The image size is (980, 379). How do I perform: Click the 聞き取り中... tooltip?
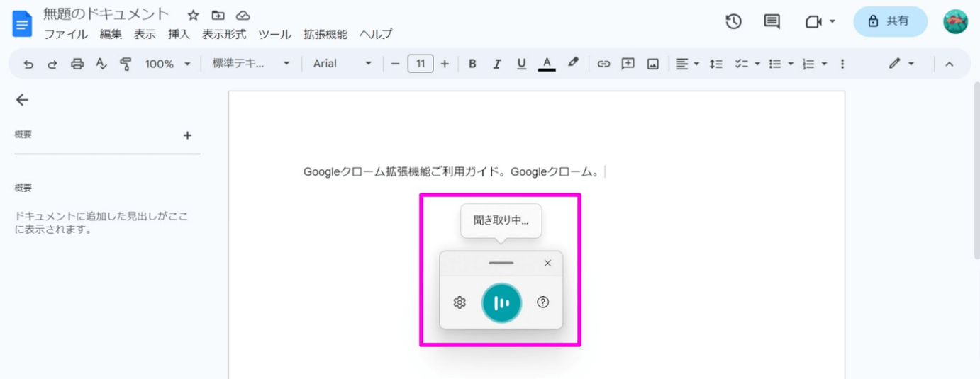(x=501, y=220)
